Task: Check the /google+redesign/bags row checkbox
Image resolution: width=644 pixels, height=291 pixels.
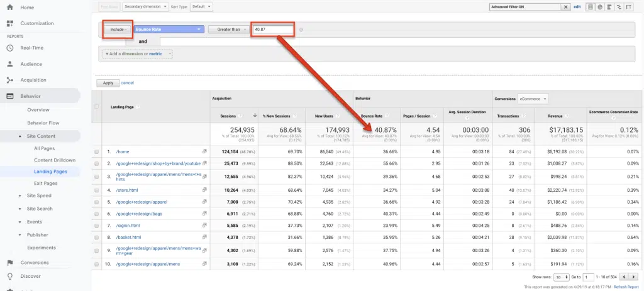Action: point(96,214)
